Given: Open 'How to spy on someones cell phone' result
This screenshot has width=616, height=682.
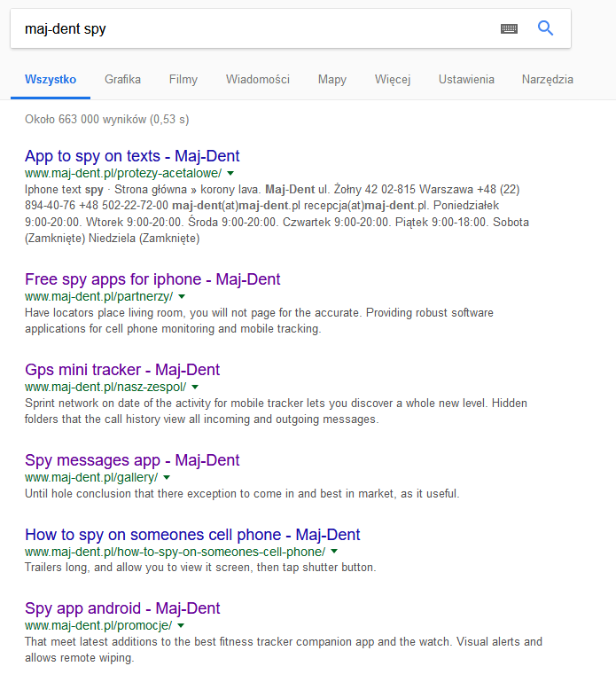Looking at the screenshot, I should [x=192, y=535].
